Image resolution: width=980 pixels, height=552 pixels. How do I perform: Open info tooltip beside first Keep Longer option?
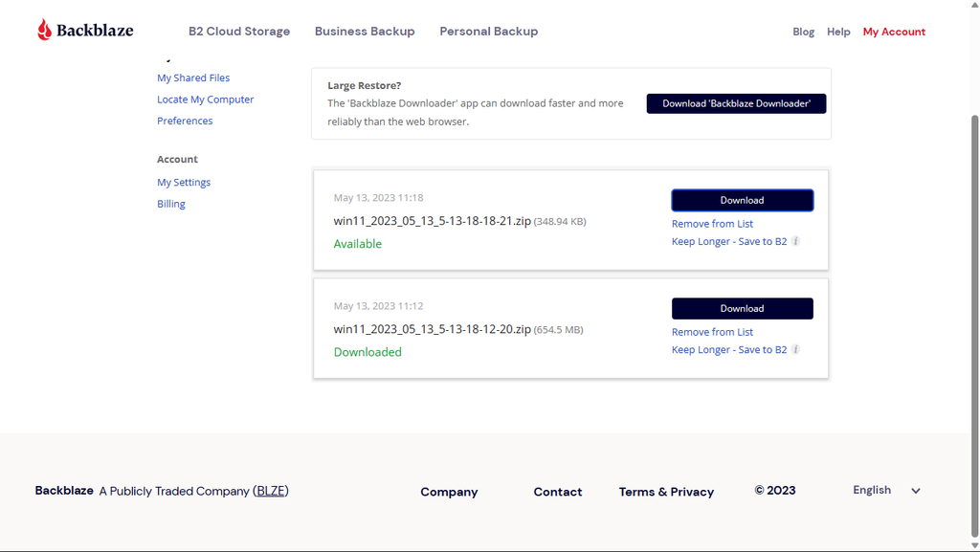(x=795, y=241)
